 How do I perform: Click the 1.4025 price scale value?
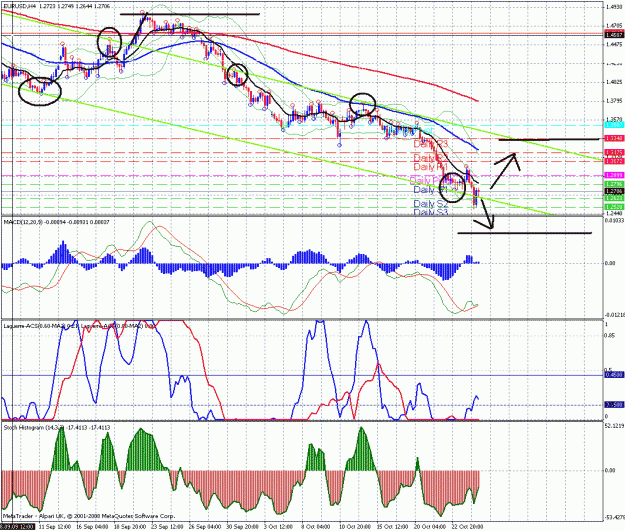point(612,82)
